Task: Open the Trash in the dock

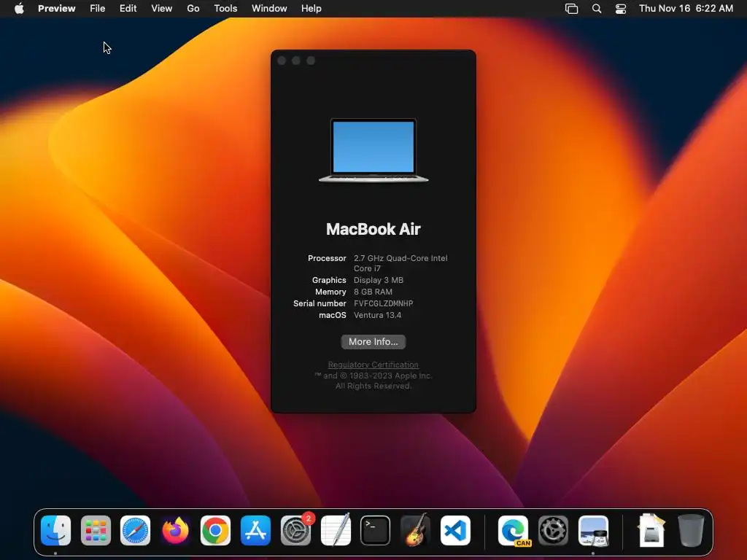Action: (x=691, y=531)
